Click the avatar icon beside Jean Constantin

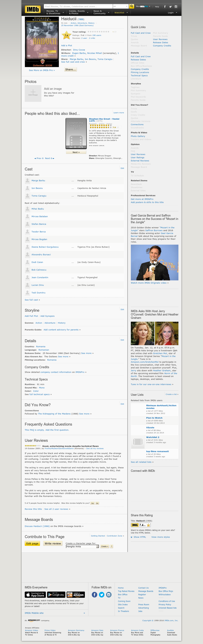coord(27,278)
